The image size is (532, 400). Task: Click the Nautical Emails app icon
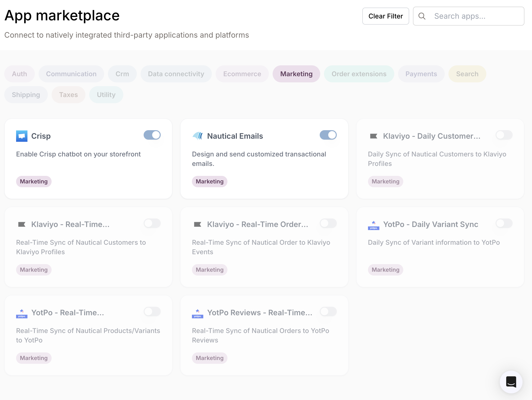tap(198, 136)
